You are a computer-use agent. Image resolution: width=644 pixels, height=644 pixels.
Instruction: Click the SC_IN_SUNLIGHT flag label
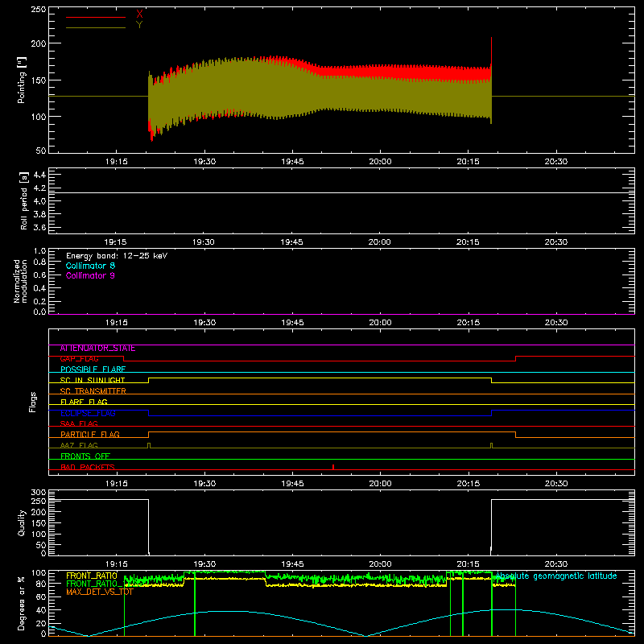point(93,380)
